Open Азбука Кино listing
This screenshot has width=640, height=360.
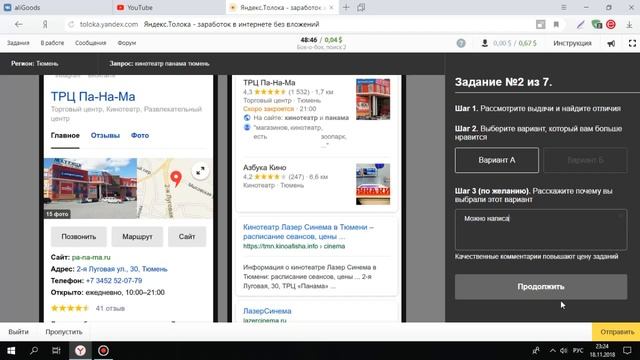264,168
